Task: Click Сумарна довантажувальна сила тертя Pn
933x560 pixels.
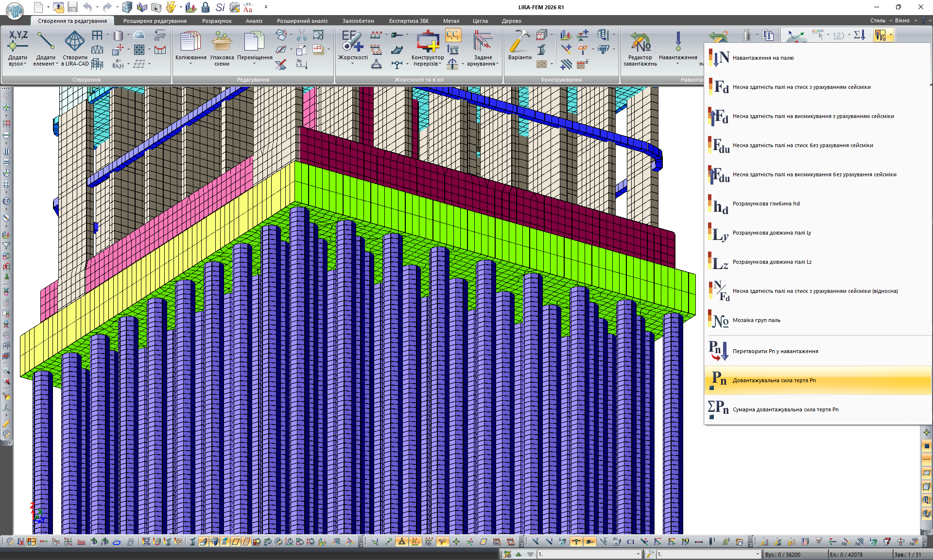Action: click(785, 410)
